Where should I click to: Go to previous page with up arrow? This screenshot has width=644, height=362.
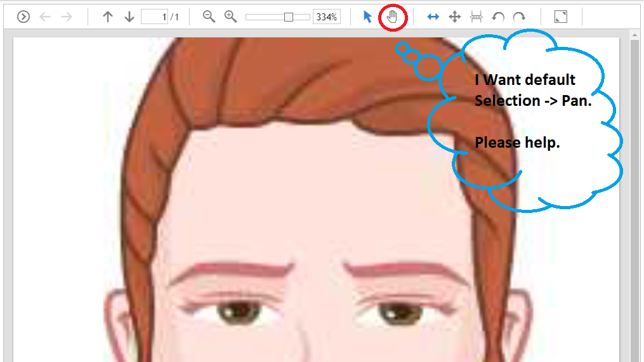(x=108, y=17)
